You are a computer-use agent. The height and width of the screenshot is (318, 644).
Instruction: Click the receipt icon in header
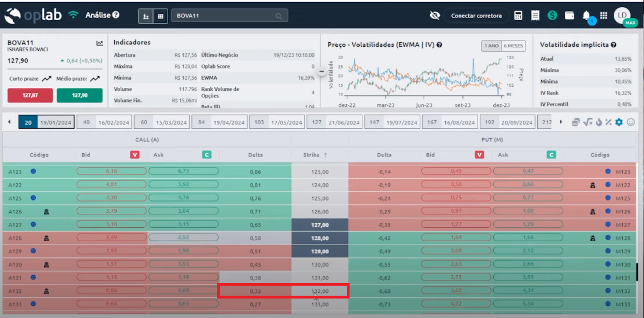[535, 16]
